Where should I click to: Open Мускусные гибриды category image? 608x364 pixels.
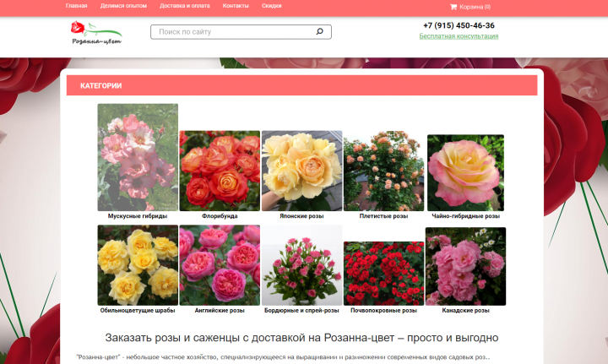138,157
